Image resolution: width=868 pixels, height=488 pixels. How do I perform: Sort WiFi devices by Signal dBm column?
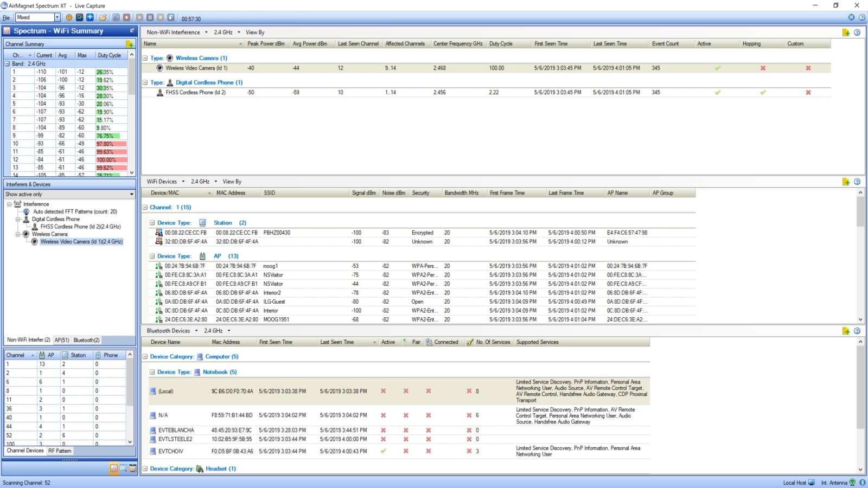364,193
